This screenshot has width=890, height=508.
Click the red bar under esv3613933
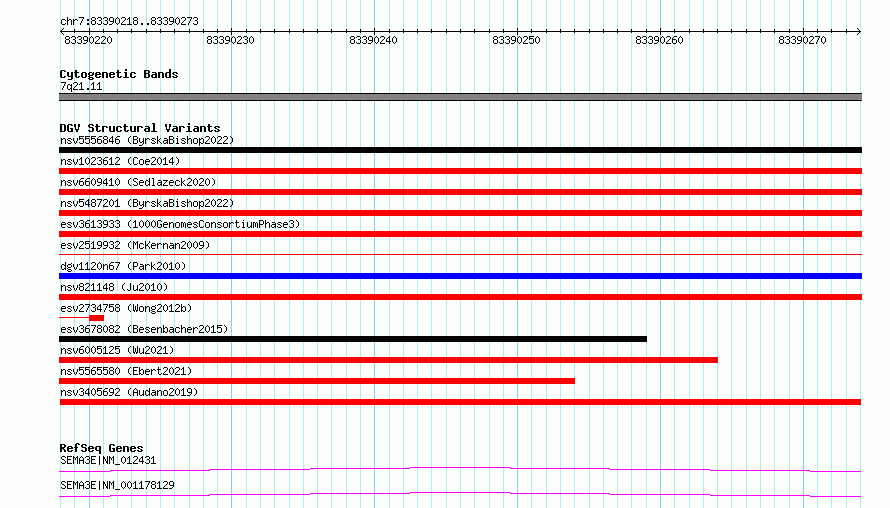click(460, 234)
